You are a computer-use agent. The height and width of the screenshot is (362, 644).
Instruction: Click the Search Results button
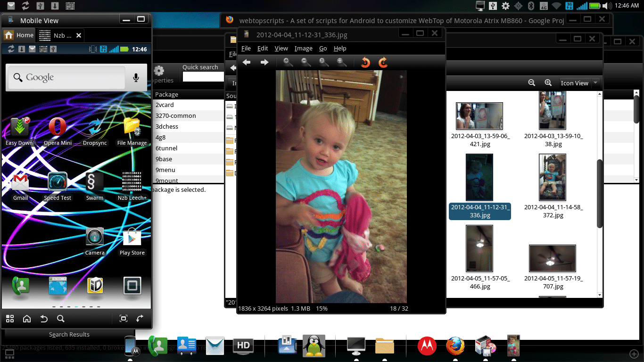click(x=69, y=334)
